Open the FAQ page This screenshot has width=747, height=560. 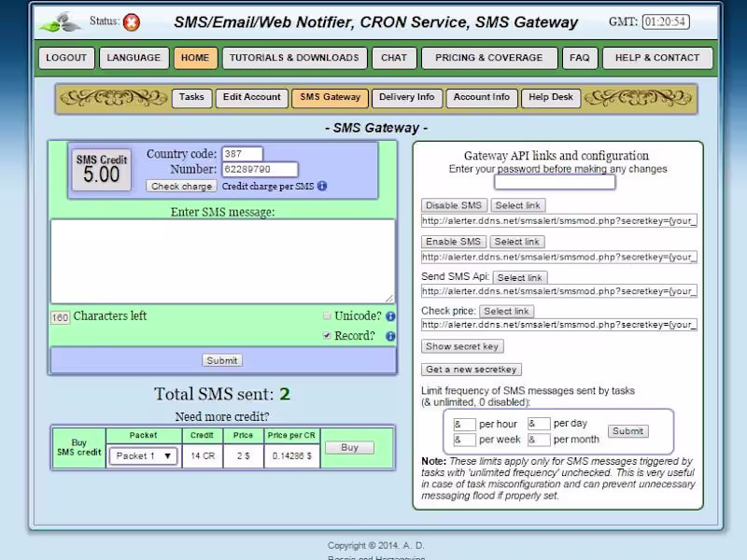580,58
